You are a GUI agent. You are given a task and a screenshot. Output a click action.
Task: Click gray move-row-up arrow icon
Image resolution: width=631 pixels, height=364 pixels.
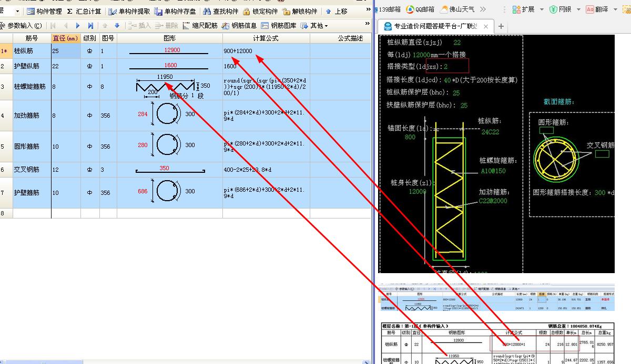click(105, 26)
